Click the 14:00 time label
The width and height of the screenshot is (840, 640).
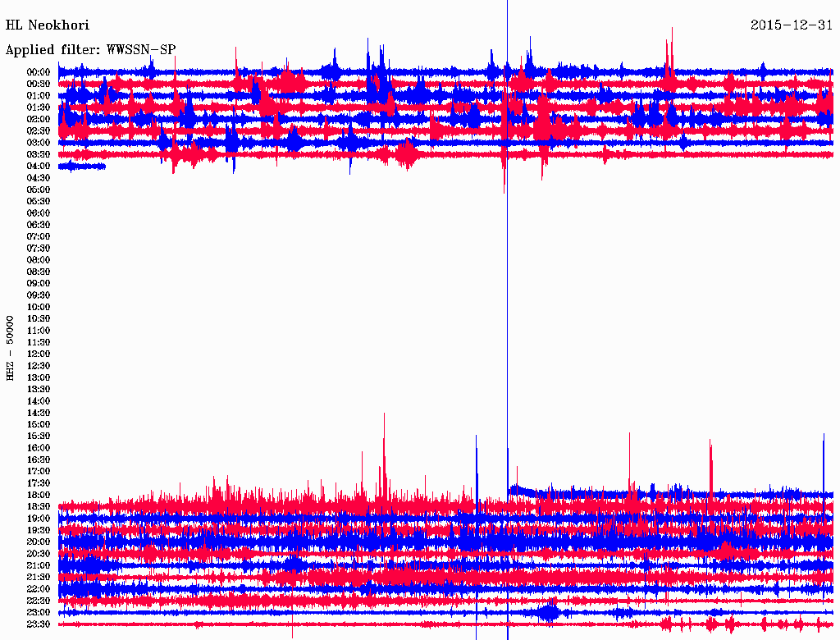39,401
